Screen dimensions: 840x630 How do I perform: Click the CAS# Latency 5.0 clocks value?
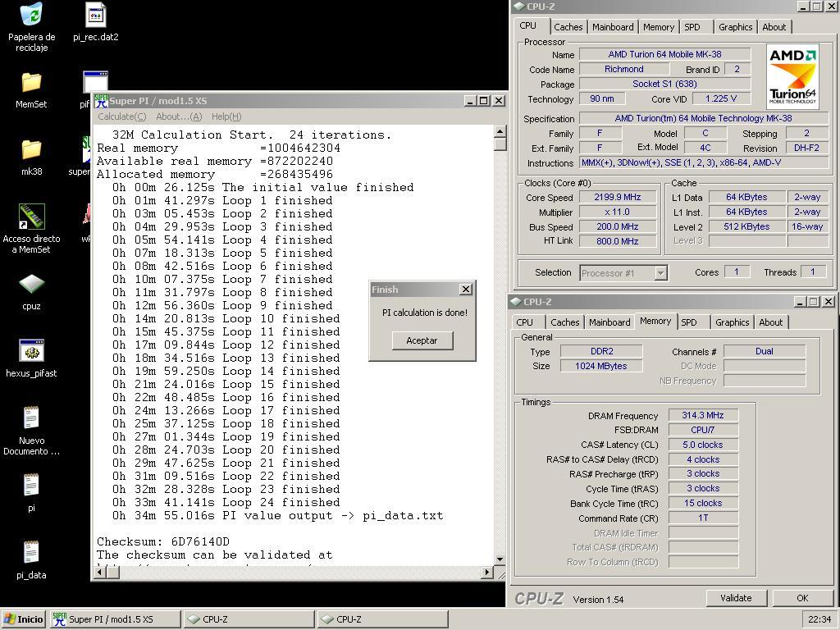[x=703, y=445]
